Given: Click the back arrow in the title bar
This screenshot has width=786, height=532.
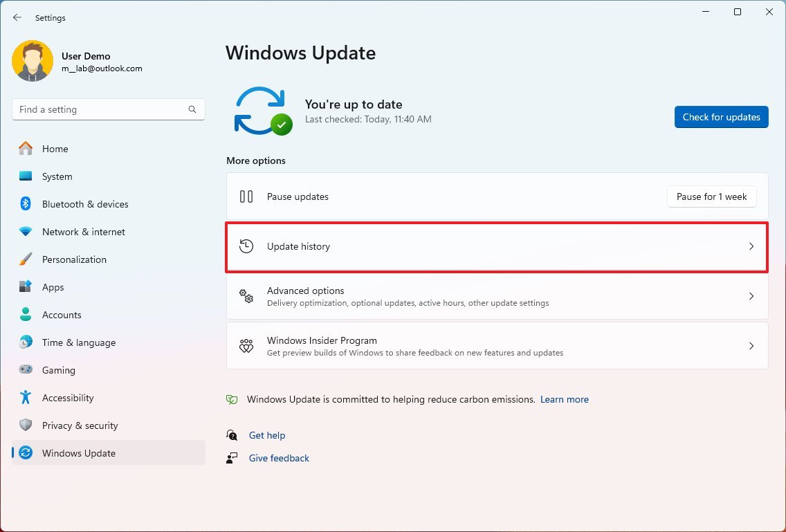Looking at the screenshot, I should click(17, 17).
